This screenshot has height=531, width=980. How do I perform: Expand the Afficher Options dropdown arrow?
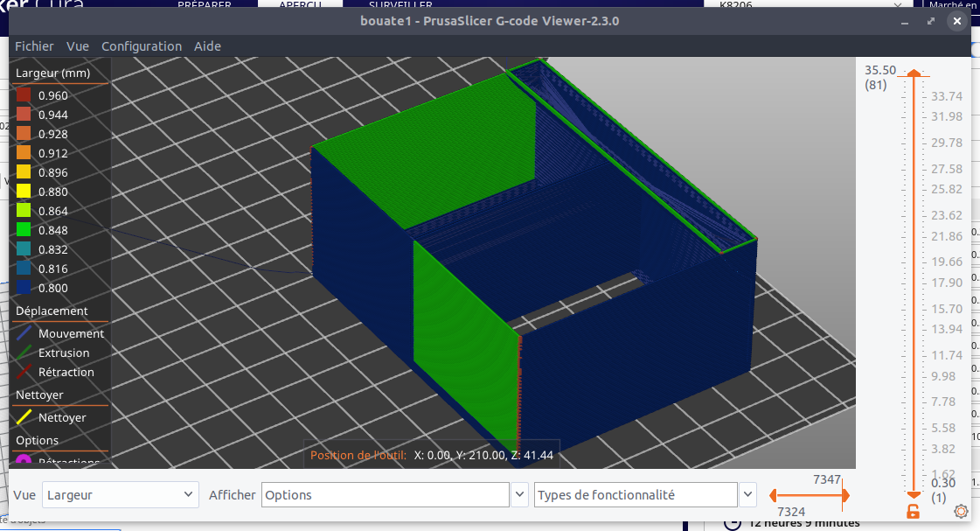[x=519, y=495]
